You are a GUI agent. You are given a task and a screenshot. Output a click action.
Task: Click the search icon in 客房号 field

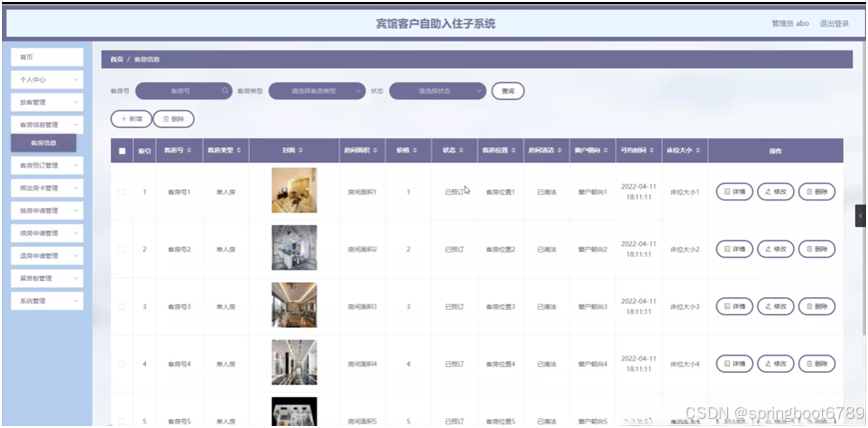(x=225, y=91)
